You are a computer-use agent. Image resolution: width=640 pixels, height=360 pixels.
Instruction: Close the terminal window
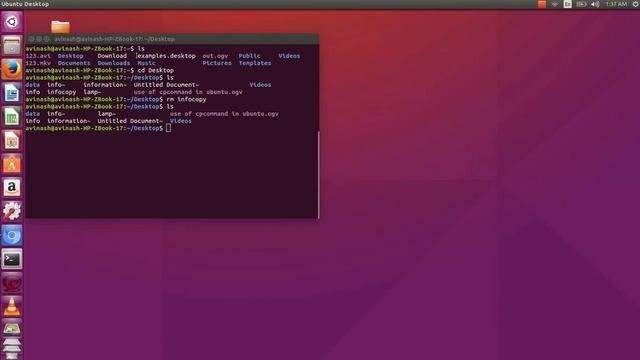(31, 39)
